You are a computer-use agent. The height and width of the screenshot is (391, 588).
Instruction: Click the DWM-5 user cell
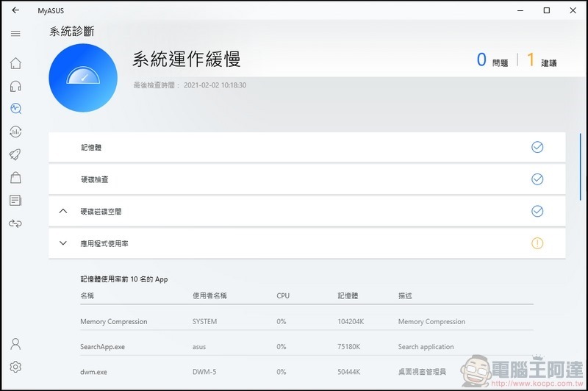click(204, 372)
